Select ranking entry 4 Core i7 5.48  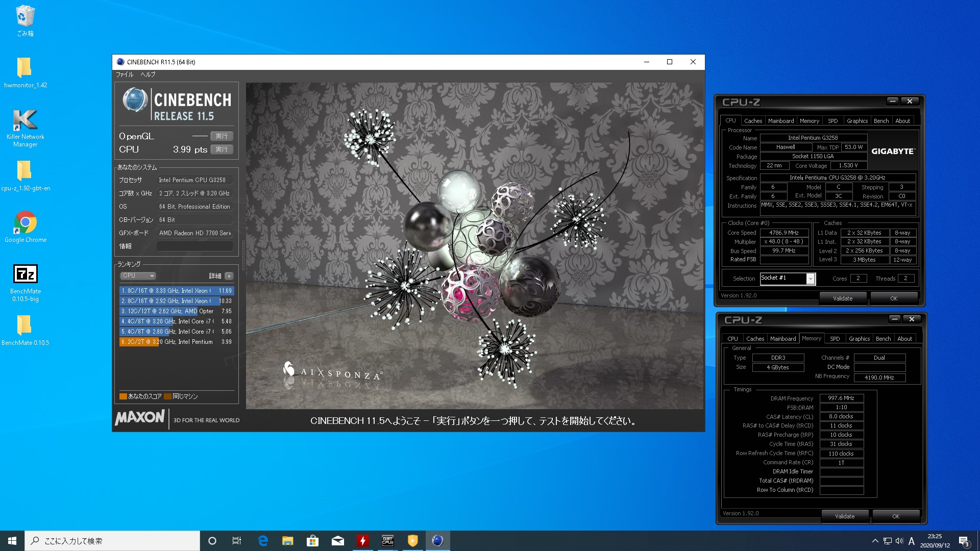(177, 321)
